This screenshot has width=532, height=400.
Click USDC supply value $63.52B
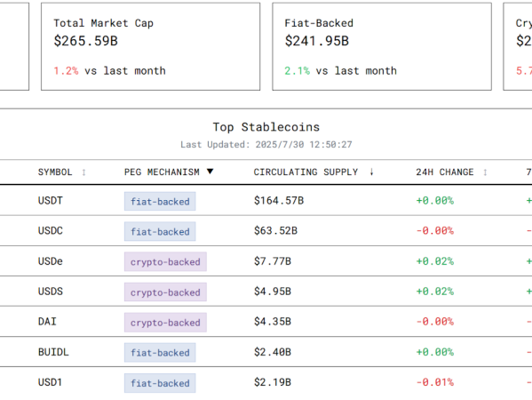point(275,231)
